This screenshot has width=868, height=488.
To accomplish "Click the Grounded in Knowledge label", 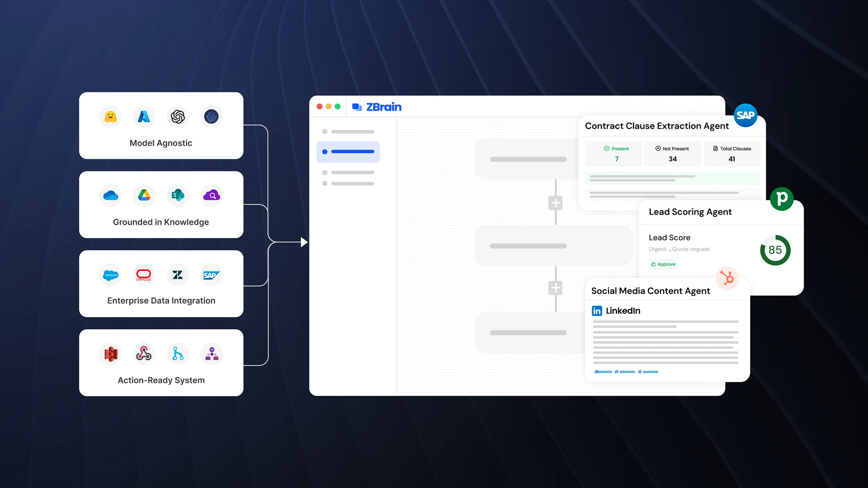I will [161, 222].
